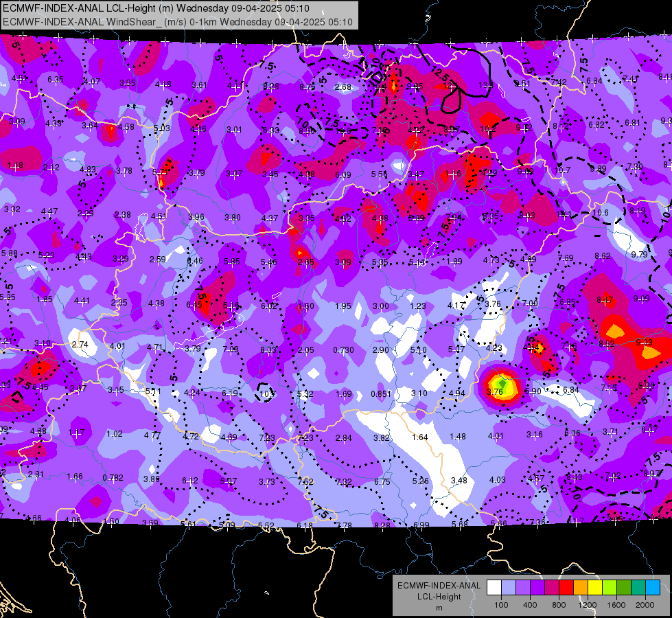Click the wind shear value 9.03
Screen dimensions: 672x618
(x=644, y=342)
